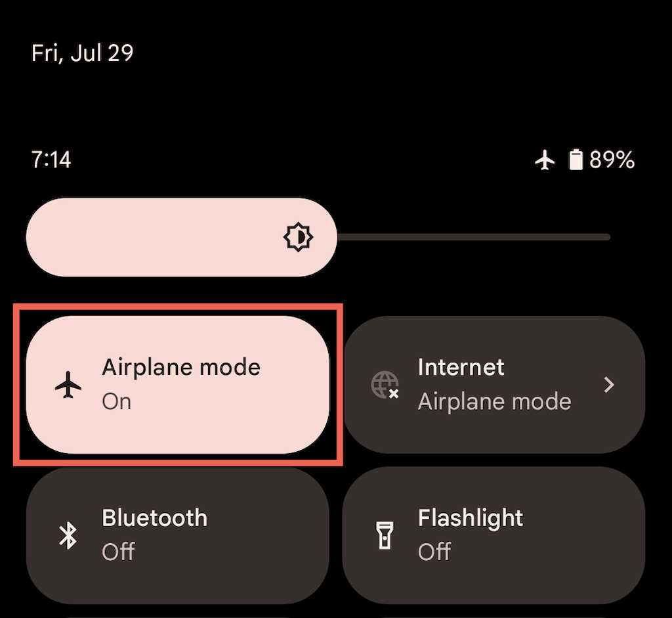Tap the Bluetooth symbol icon
This screenshot has width=672, height=618.
pyautogui.click(x=68, y=535)
